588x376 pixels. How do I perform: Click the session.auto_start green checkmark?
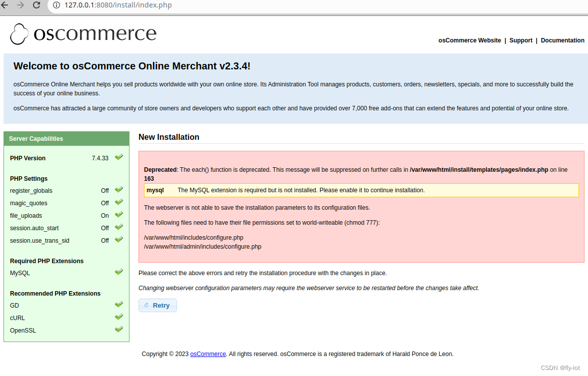tap(119, 227)
